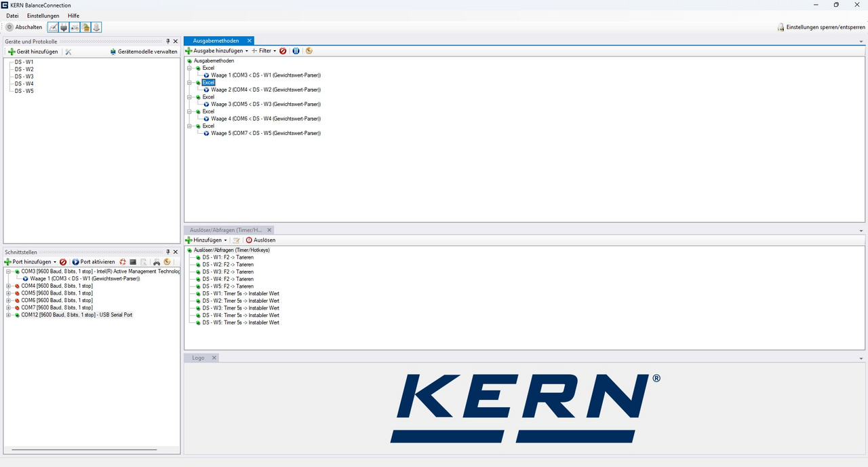Click the edit icon next to Auslösen

coord(236,240)
